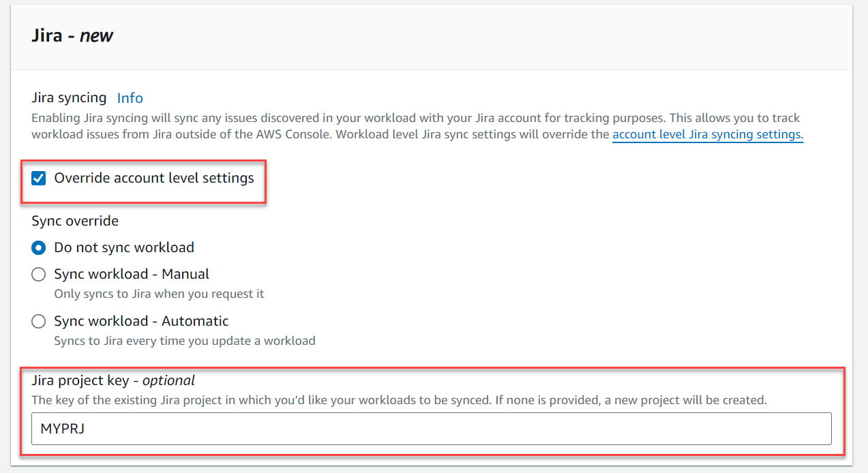
Task: Click the Do not sync workload radio button
Action: tap(38, 247)
